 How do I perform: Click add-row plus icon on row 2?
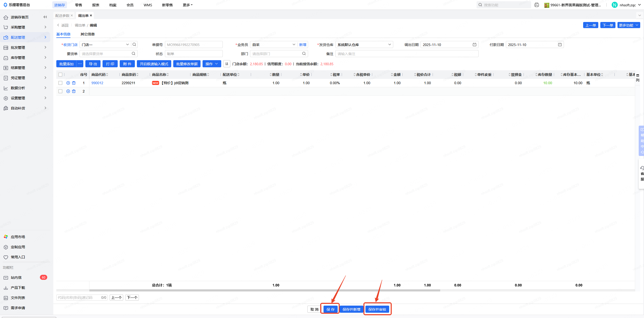68,91
